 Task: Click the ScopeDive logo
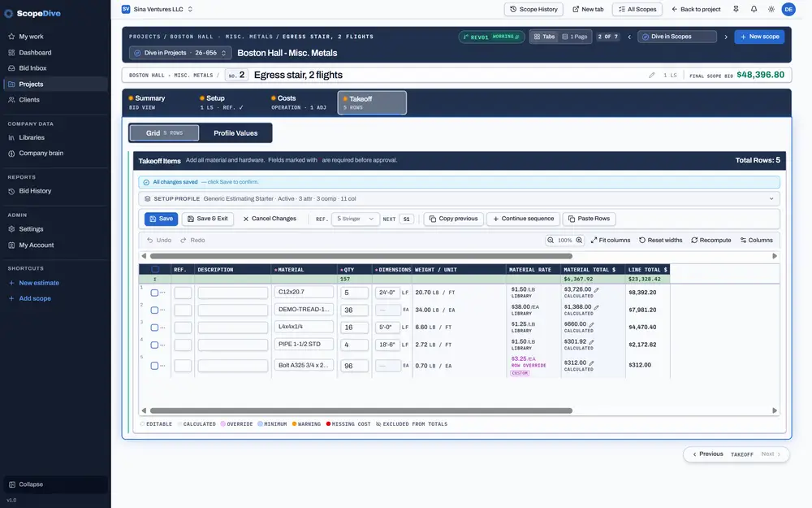coord(32,14)
